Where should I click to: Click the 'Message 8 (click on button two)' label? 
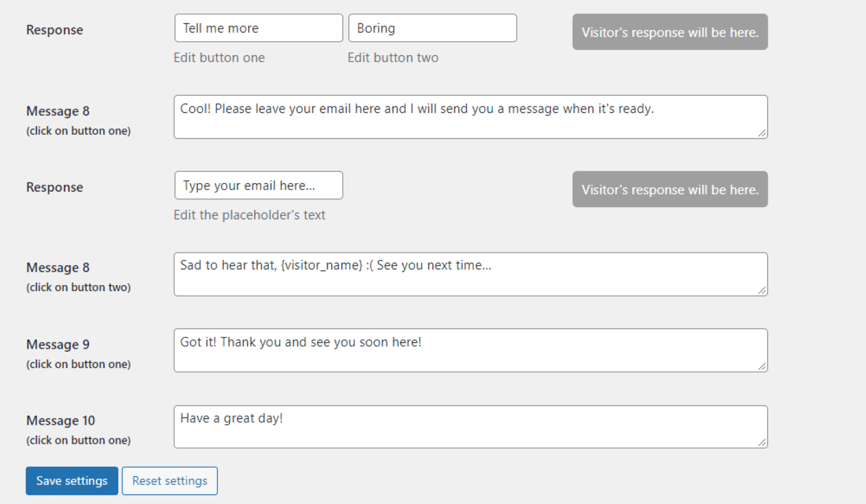[79, 276]
